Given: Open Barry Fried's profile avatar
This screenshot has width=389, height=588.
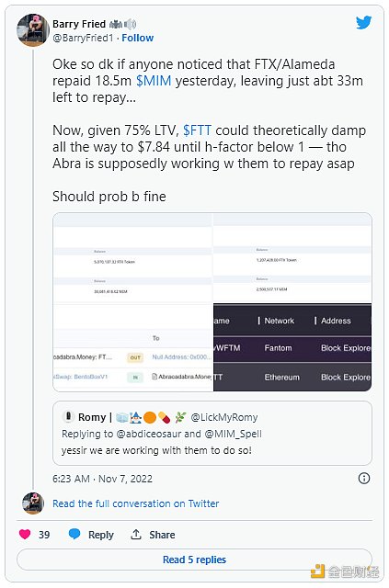Looking at the screenshot, I should tap(33, 30).
